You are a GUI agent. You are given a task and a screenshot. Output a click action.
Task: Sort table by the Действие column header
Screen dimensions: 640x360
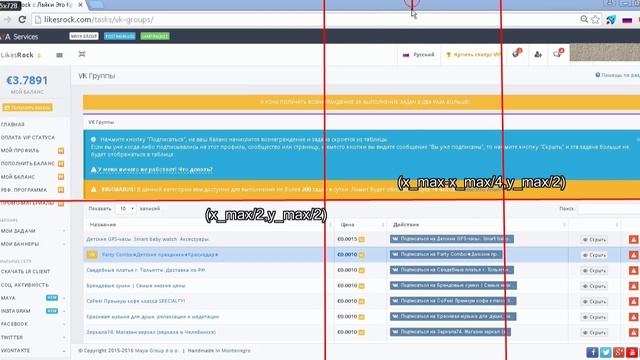(x=478, y=225)
